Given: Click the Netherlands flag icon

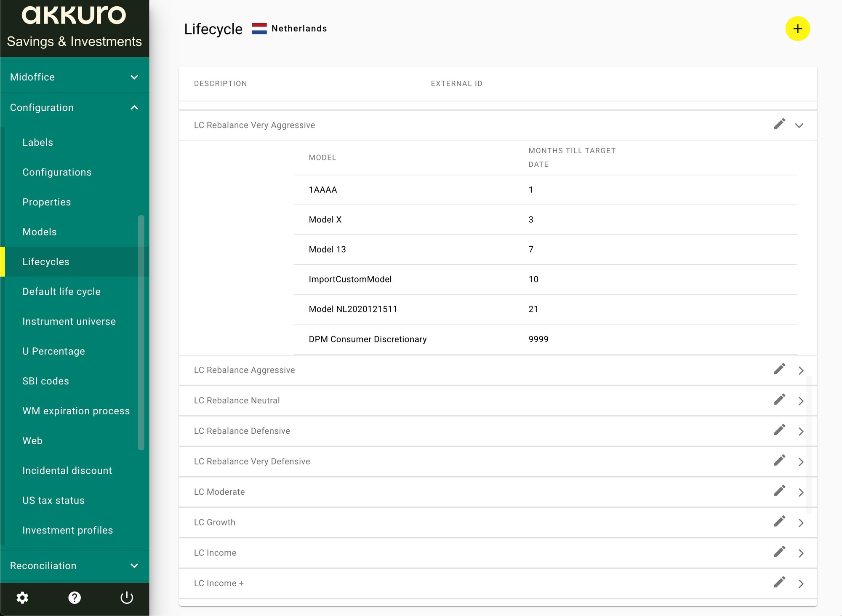Looking at the screenshot, I should tap(259, 29).
